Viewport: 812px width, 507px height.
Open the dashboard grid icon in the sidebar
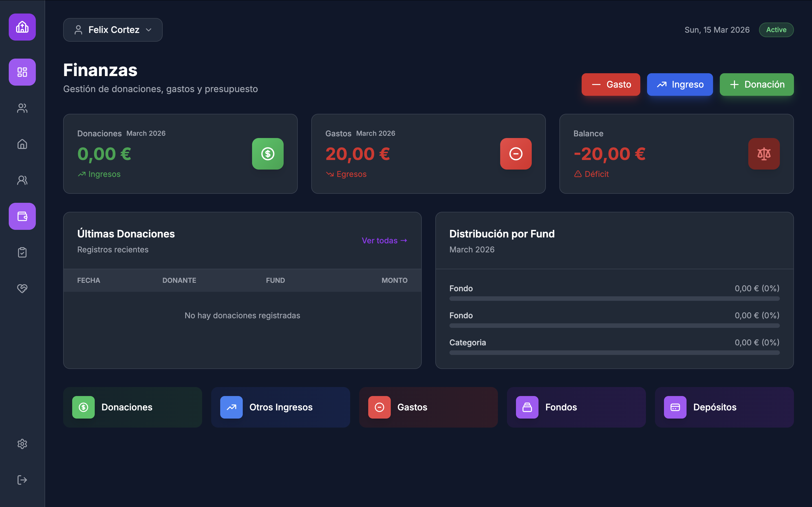point(22,72)
